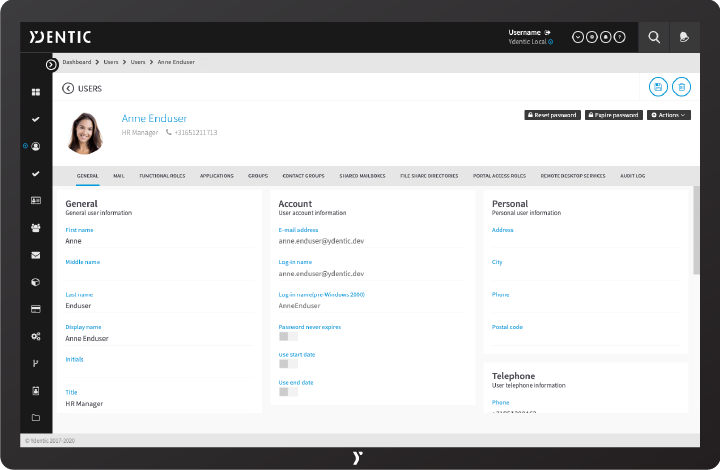Click the Display name field
The image size is (720, 470).
coord(159,339)
